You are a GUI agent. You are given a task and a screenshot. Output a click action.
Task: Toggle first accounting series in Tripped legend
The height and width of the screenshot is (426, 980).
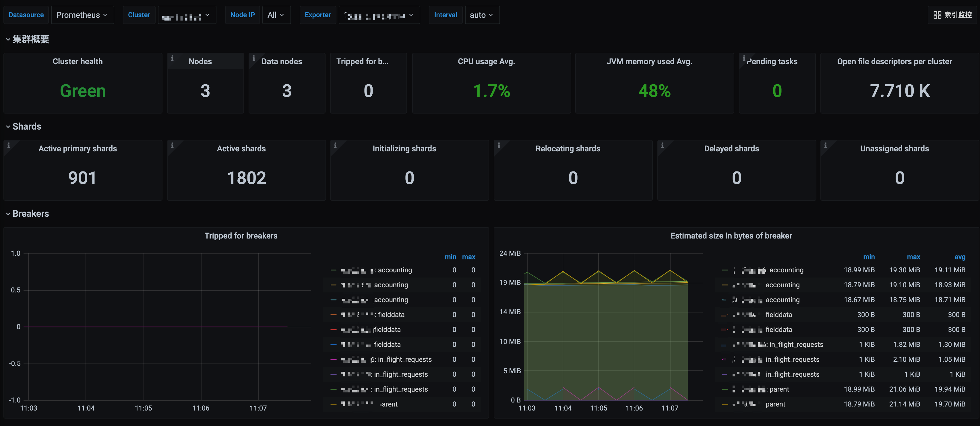click(x=394, y=270)
